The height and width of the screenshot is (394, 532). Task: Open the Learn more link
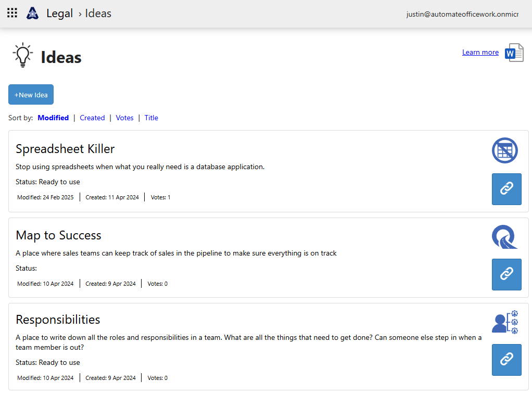pos(480,52)
